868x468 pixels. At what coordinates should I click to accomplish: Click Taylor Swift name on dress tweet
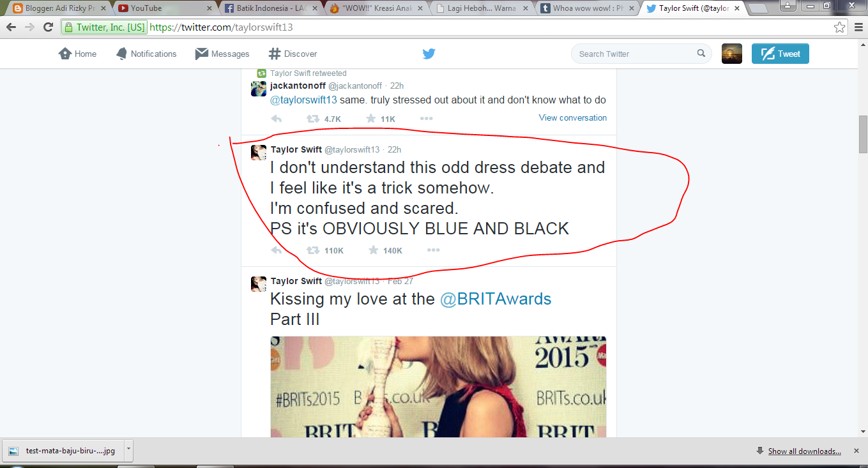pyautogui.click(x=296, y=149)
